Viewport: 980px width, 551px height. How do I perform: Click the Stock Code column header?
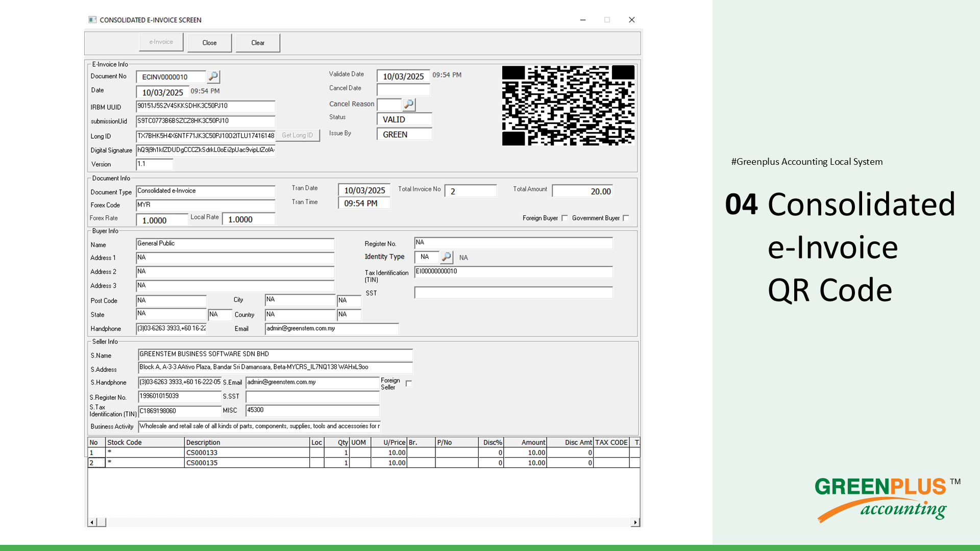point(145,442)
